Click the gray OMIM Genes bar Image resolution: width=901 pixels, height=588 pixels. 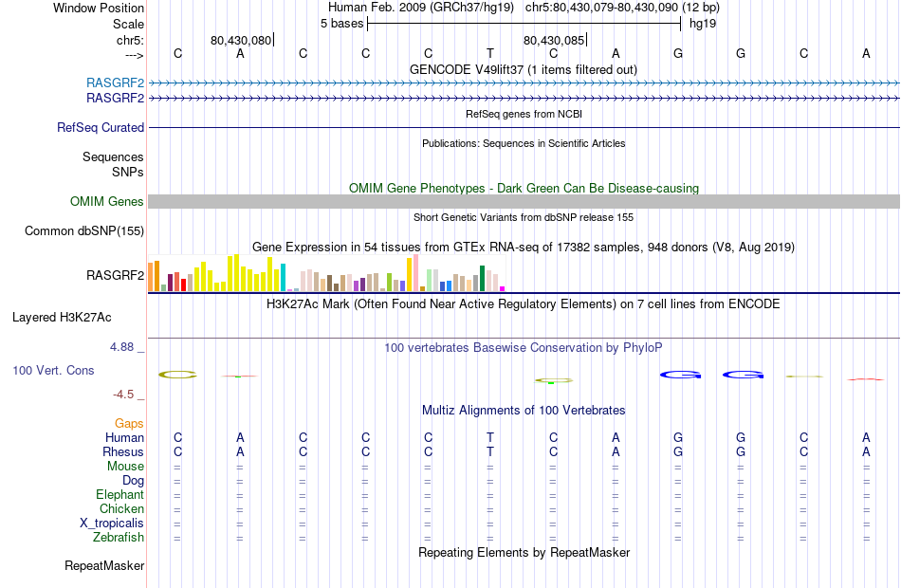coord(524,201)
